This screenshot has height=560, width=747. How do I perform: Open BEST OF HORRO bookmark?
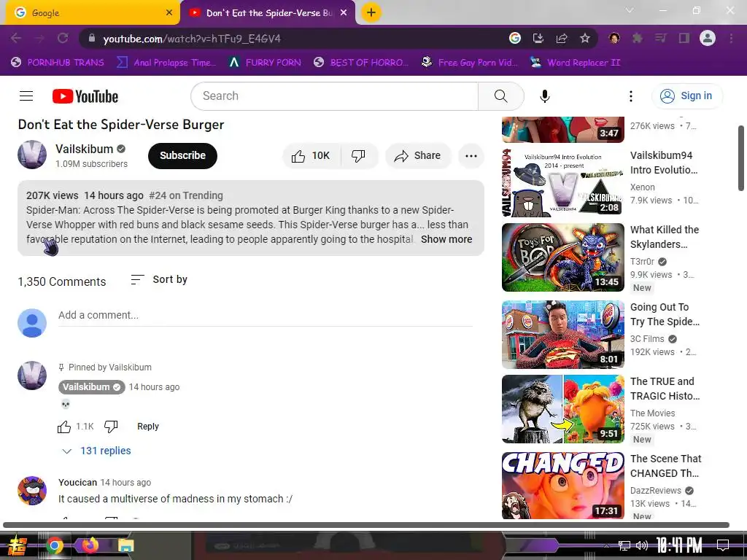tap(361, 63)
